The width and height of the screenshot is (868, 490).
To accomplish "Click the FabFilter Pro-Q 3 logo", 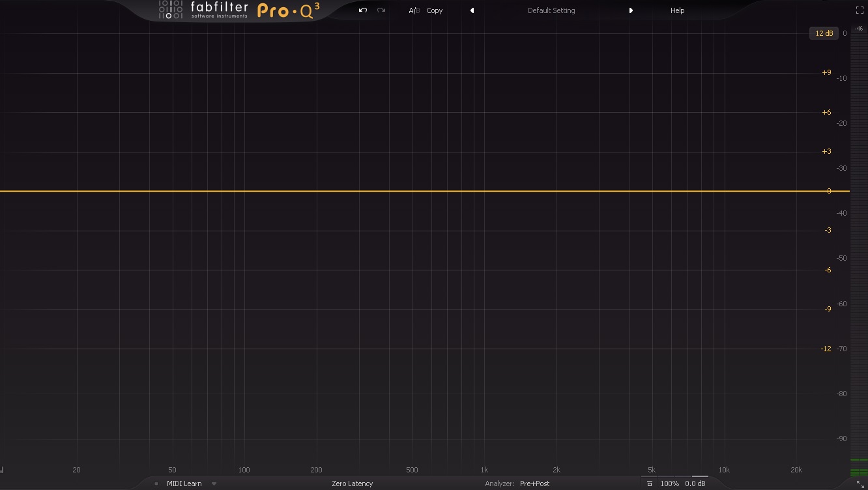I will click(239, 10).
